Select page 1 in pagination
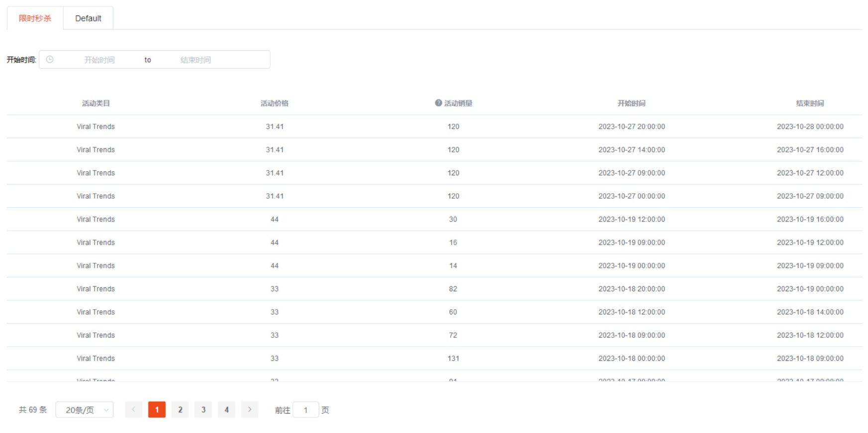 [157, 410]
